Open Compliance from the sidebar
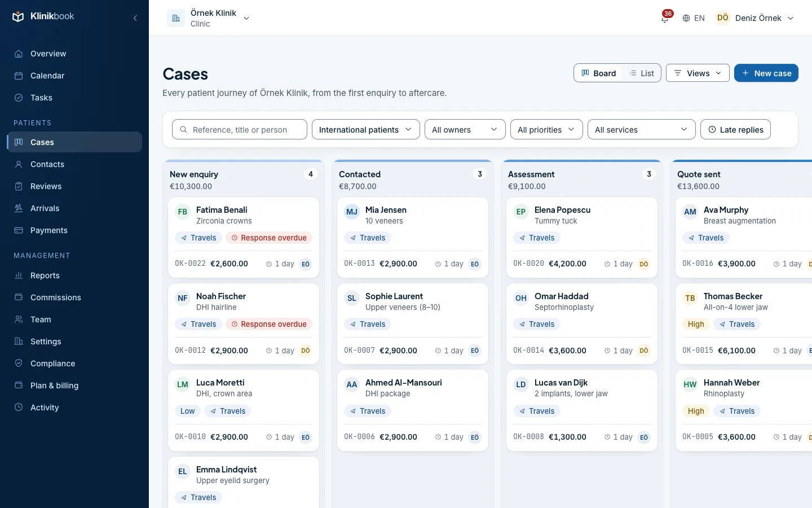812x508 pixels. point(74,364)
